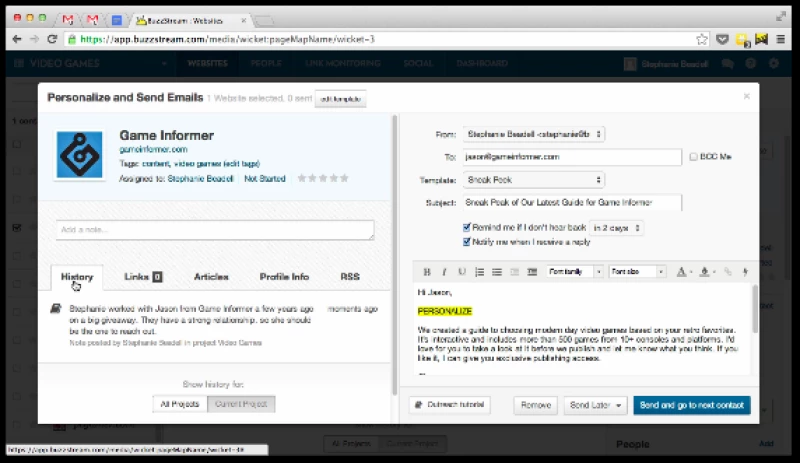Click the underline formatting icon

coord(461,271)
